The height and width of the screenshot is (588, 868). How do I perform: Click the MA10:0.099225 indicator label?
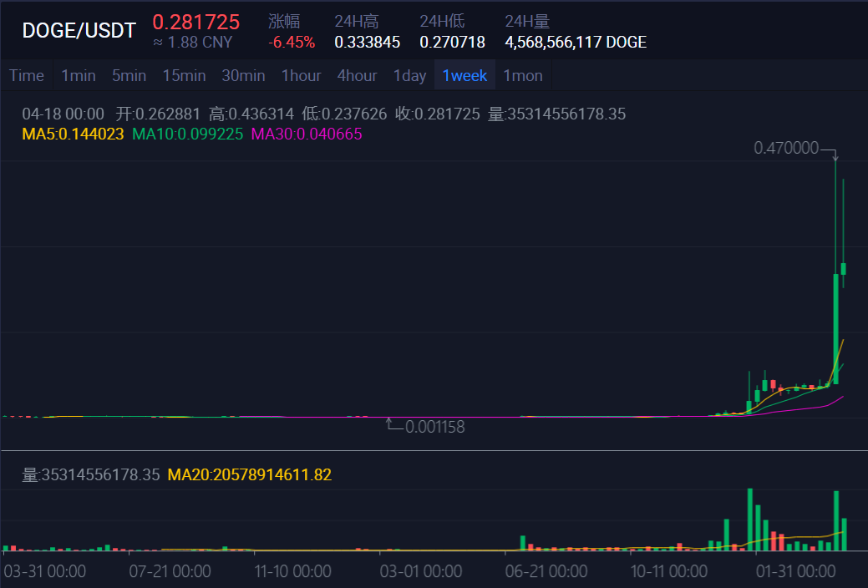[188, 134]
